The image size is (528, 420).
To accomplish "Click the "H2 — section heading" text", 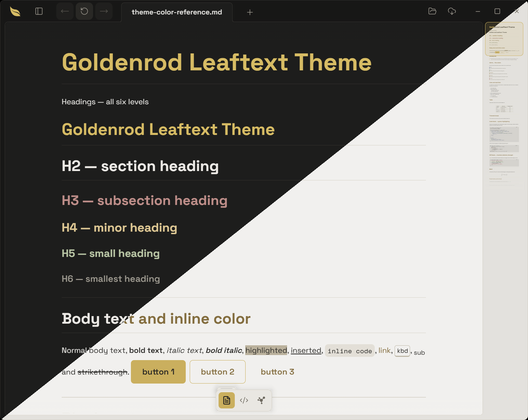I will pyautogui.click(x=140, y=166).
